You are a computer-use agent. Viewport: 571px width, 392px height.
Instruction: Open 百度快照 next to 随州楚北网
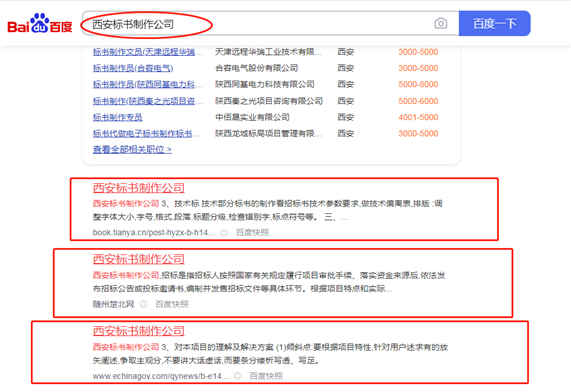(x=172, y=304)
